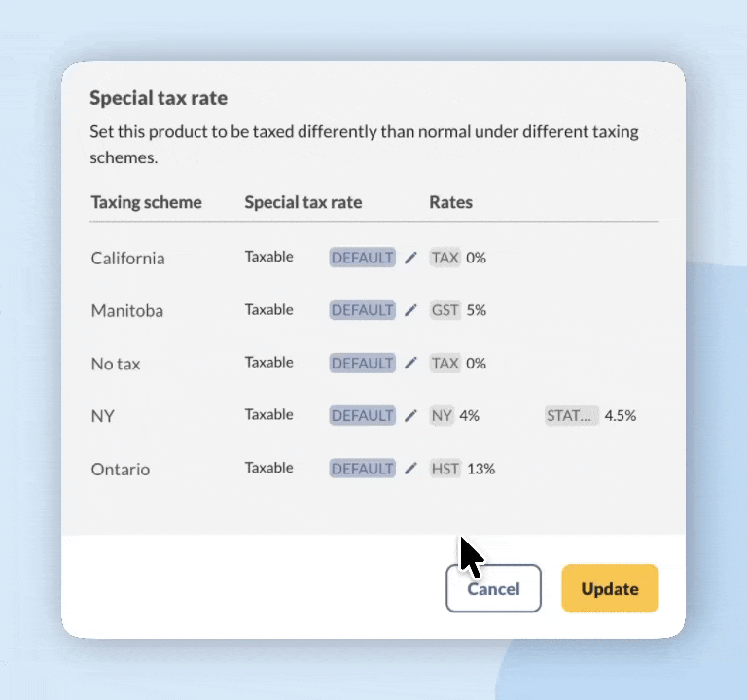Edit the No tax row's special rate
This screenshot has height=700, width=747.
coord(410,363)
